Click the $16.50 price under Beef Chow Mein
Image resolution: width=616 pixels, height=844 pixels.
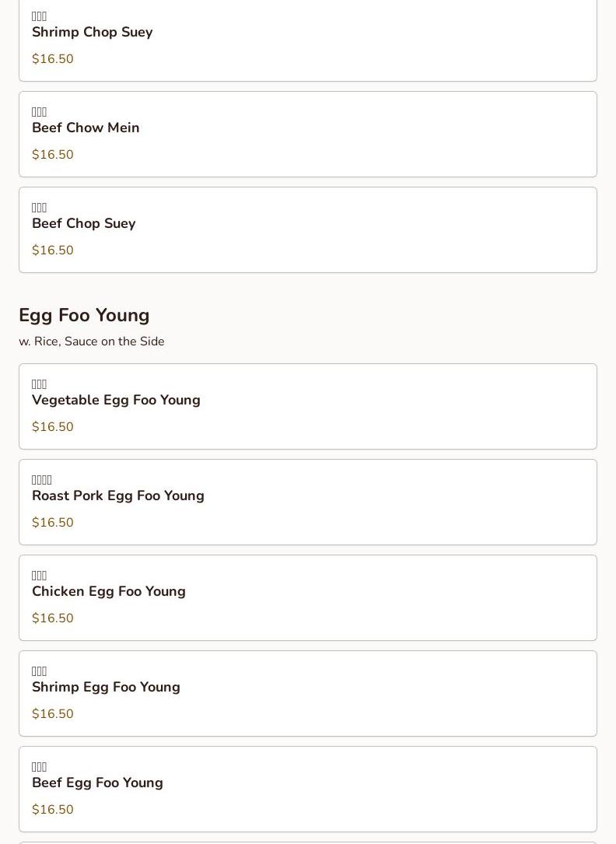click(53, 155)
